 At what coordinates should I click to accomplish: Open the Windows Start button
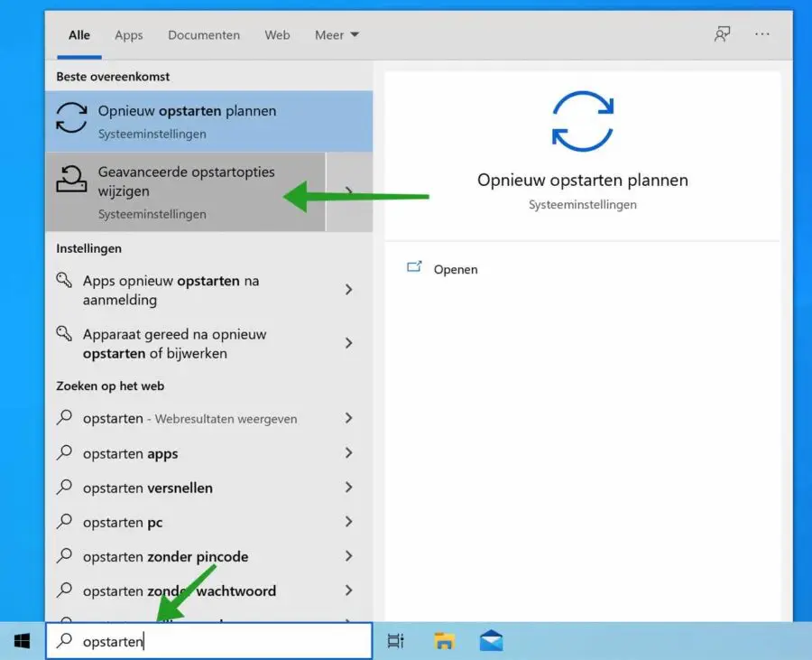[22, 641]
